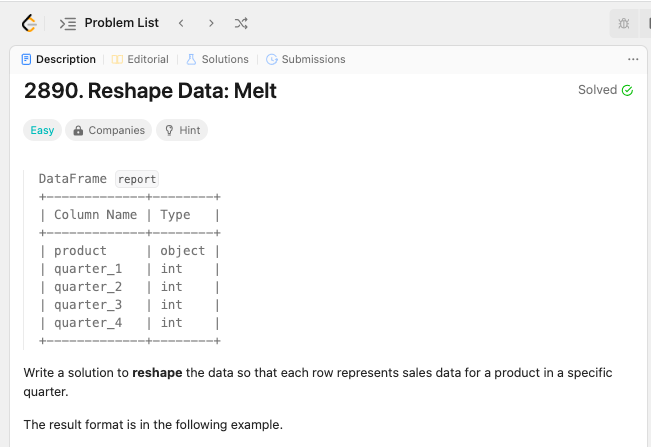Switch to the Description tab

[x=58, y=59]
